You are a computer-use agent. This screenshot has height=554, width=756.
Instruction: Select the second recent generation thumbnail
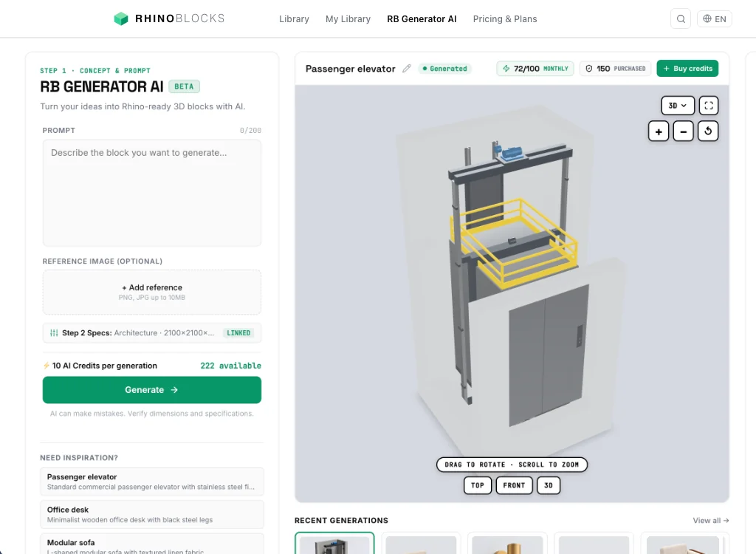[x=421, y=544]
